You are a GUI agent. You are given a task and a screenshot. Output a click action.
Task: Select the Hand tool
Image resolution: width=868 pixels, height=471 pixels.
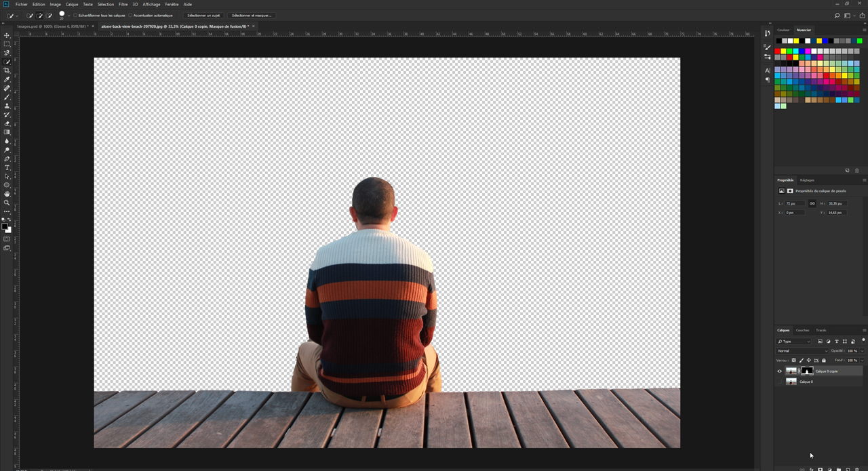tap(7, 194)
